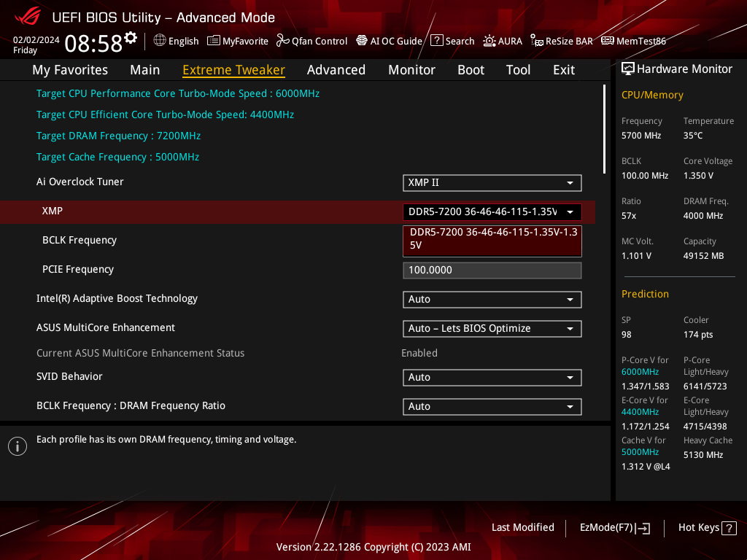Click the 5700 MHz frequency value
Screen dimensions: 747x560
tap(641, 136)
